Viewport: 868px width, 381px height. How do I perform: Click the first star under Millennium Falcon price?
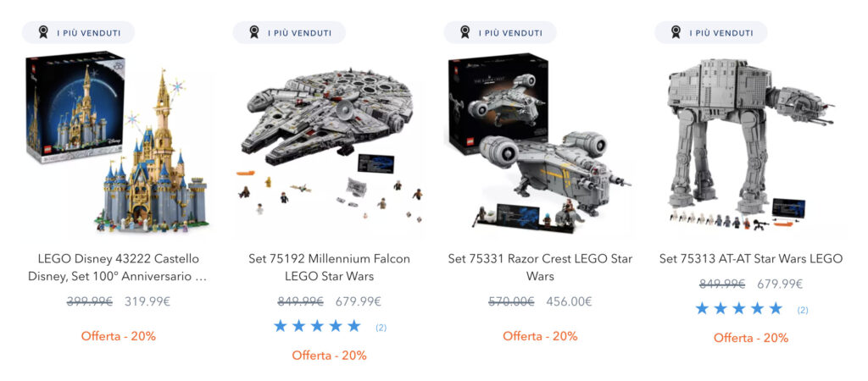point(280,326)
